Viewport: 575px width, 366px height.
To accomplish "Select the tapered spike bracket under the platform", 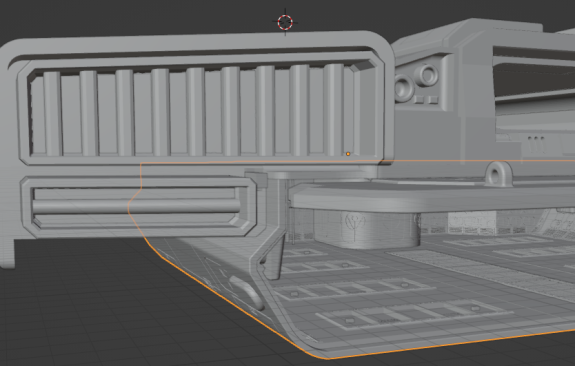I will 273,257.
